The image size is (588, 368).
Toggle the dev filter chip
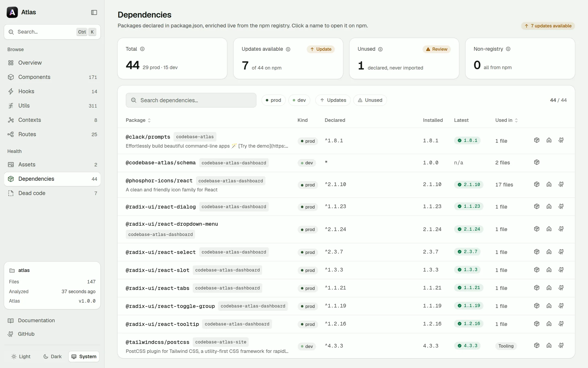coord(299,100)
